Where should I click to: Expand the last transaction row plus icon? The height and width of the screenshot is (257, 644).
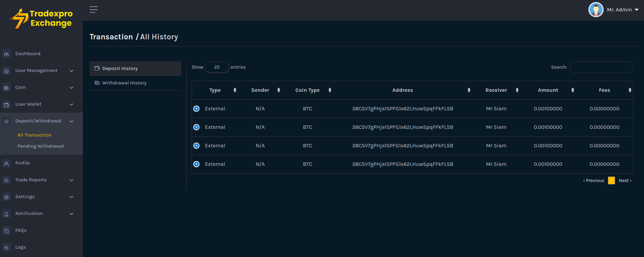coord(196,164)
